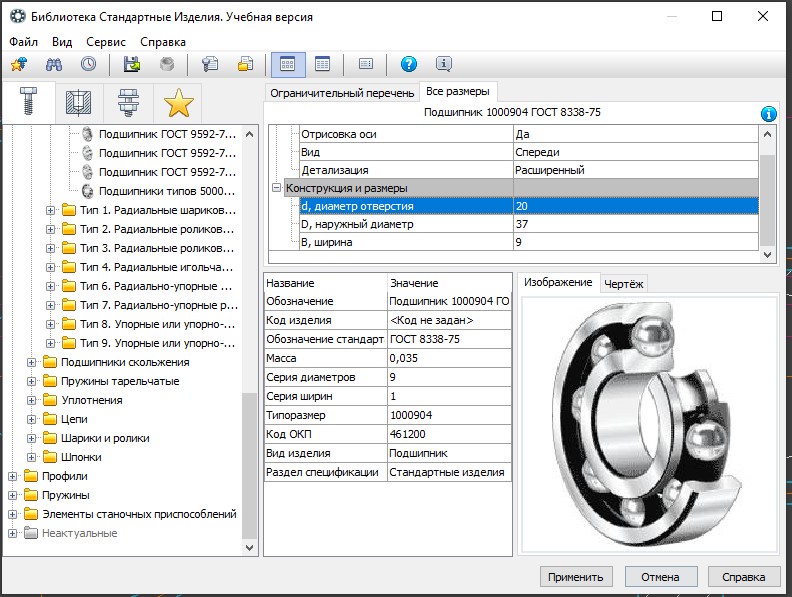This screenshot has width=792, height=597.
Task: Collapse the Конструкция и размеры group
Action: pos(276,188)
